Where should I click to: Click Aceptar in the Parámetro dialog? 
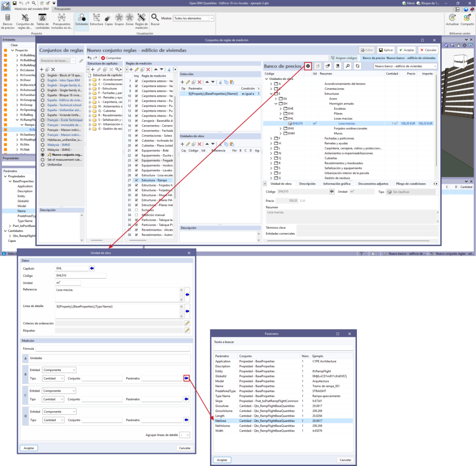(x=222, y=460)
